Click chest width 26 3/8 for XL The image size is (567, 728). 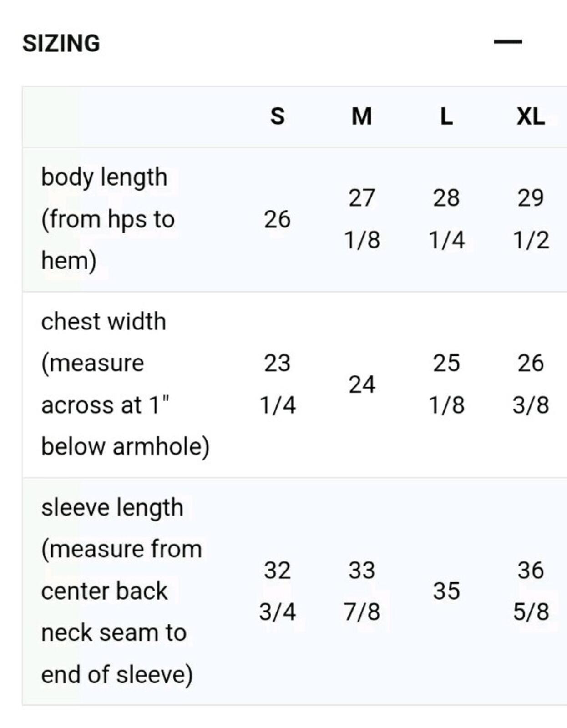[531, 384]
